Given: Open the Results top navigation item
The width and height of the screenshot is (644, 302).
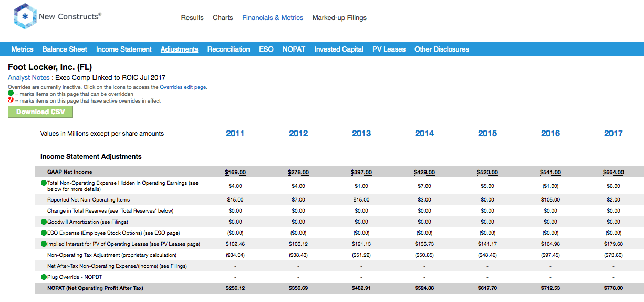Looking at the screenshot, I should [192, 18].
